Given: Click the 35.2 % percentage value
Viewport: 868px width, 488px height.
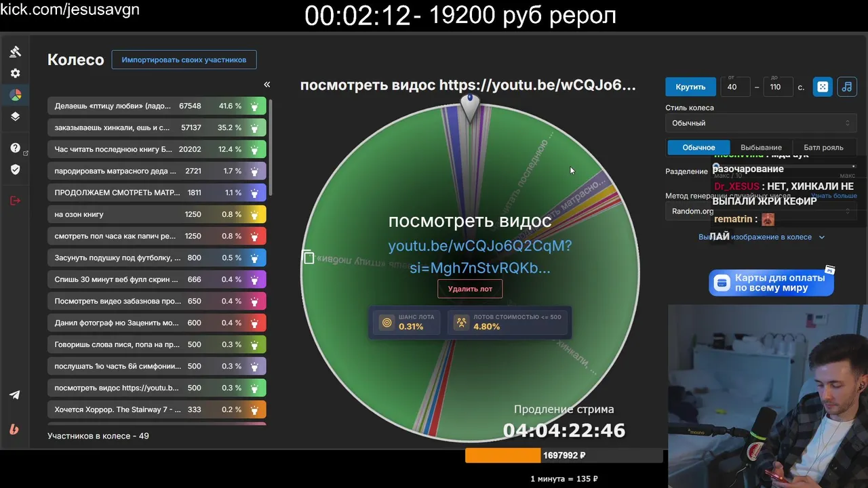Looking at the screenshot, I should click(230, 127).
